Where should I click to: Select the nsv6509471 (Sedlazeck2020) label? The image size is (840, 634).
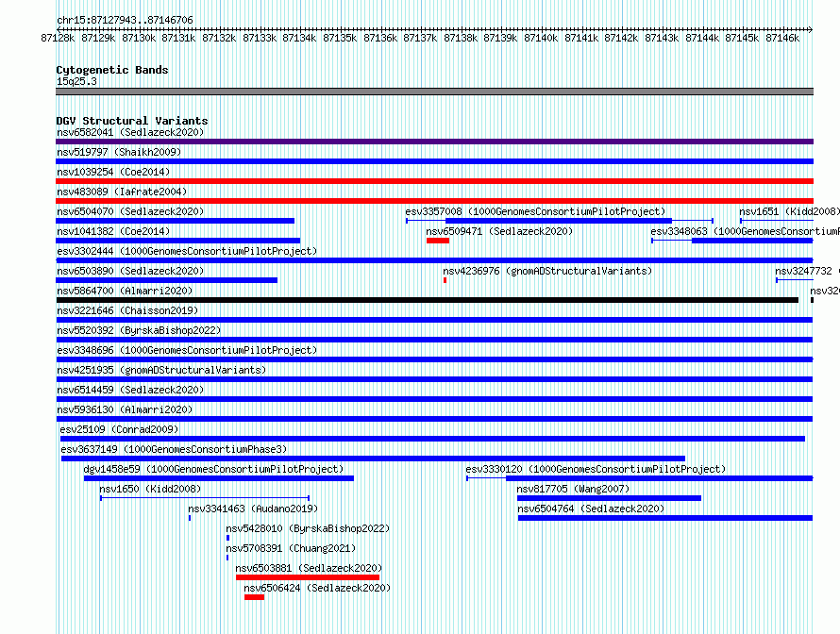coord(499,231)
